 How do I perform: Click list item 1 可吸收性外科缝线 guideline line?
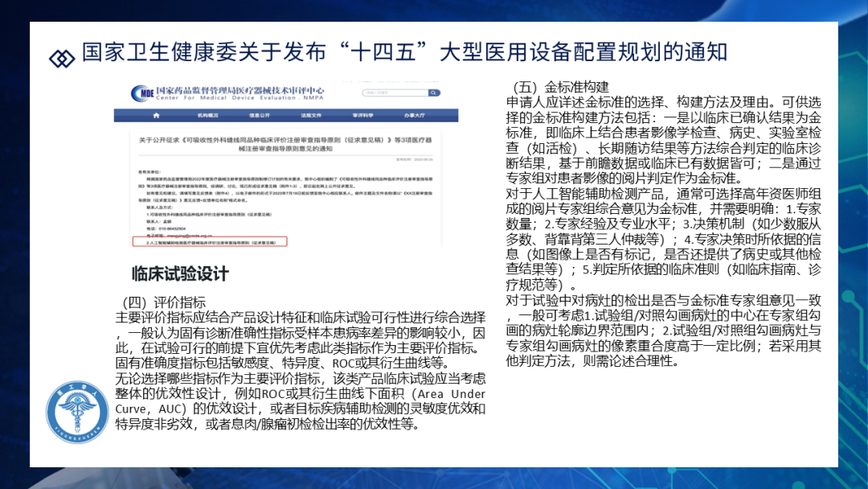point(209,214)
